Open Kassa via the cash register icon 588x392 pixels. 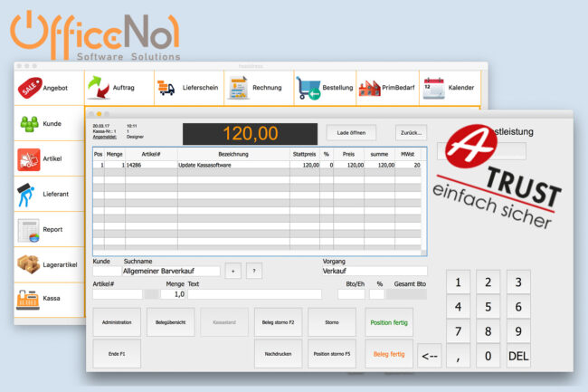(29, 298)
